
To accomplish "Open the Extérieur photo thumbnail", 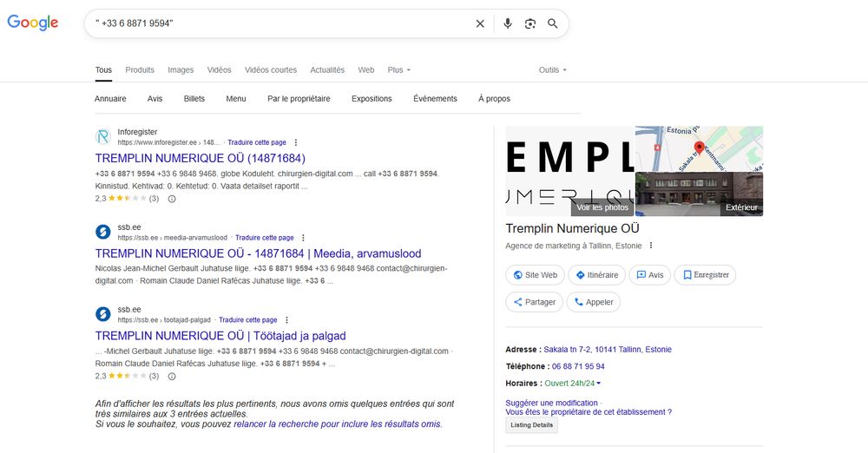I will point(699,194).
